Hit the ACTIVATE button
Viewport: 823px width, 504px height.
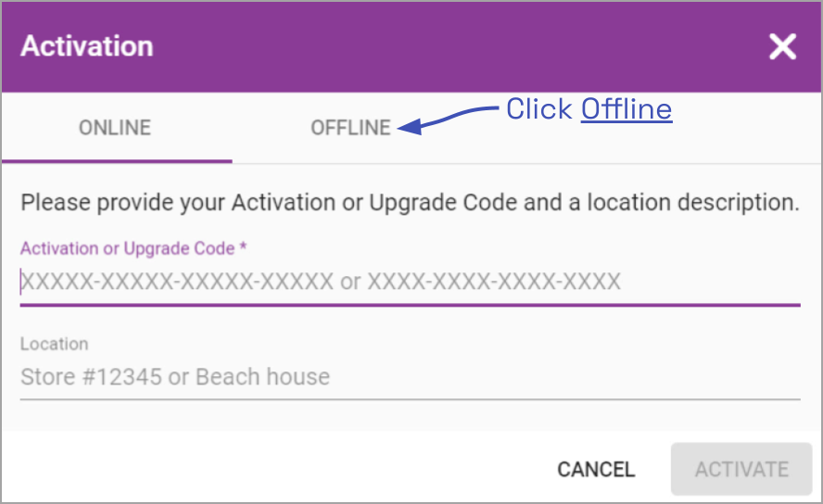pos(741,469)
